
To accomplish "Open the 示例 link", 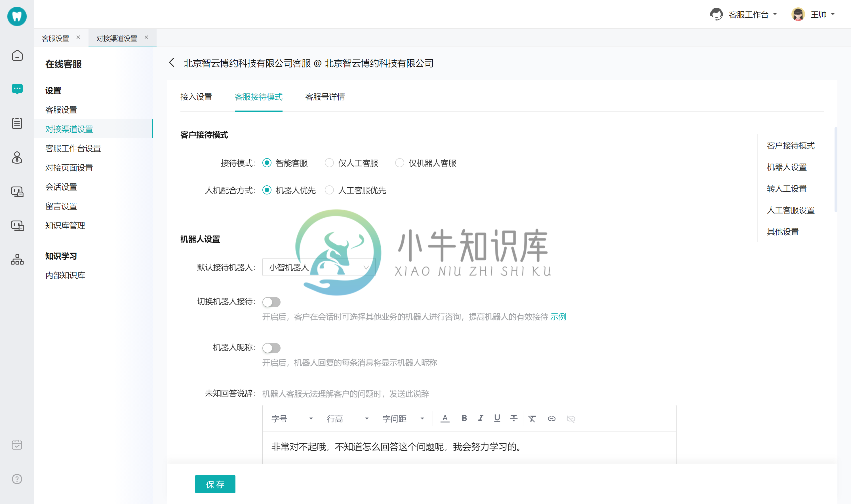I will (558, 317).
